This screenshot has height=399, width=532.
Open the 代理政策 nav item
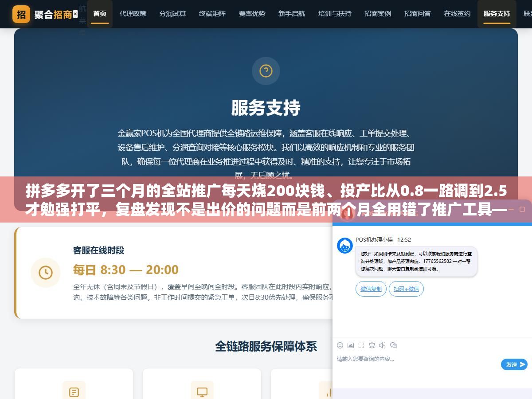click(x=133, y=14)
